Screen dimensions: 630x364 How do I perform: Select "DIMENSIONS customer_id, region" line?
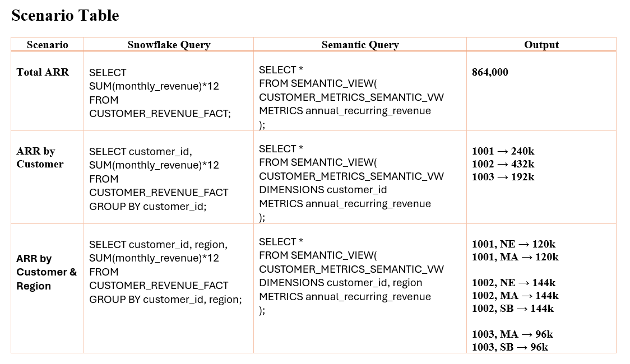(340, 283)
